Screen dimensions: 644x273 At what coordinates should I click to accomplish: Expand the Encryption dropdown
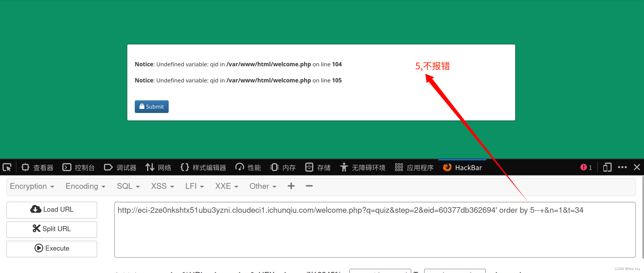32,186
